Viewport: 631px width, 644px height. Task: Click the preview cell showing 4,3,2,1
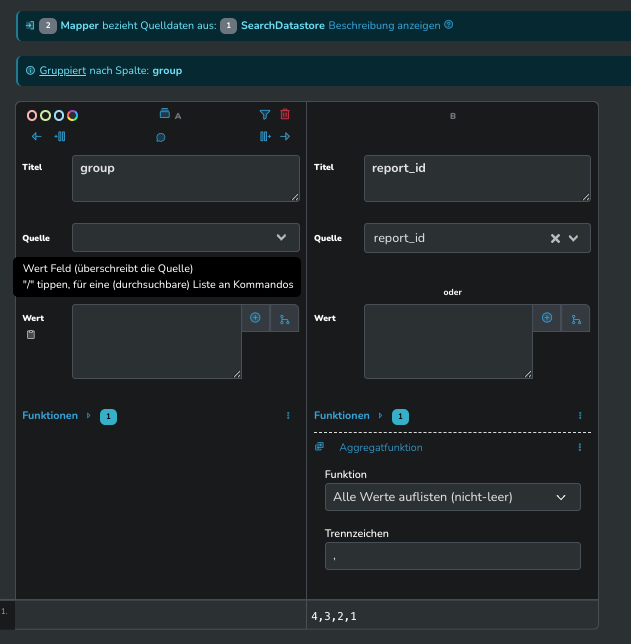pyautogui.click(x=452, y=615)
